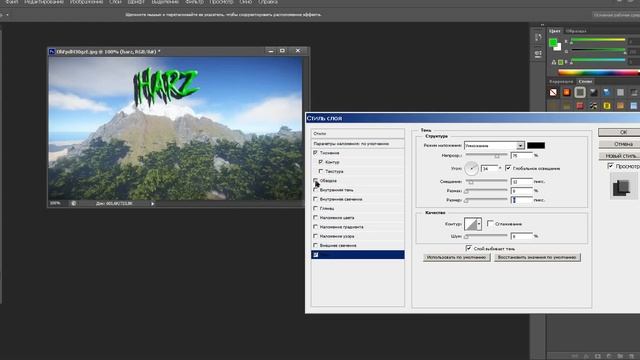Open the Фильтр (Filter) menu

tap(194, 2)
